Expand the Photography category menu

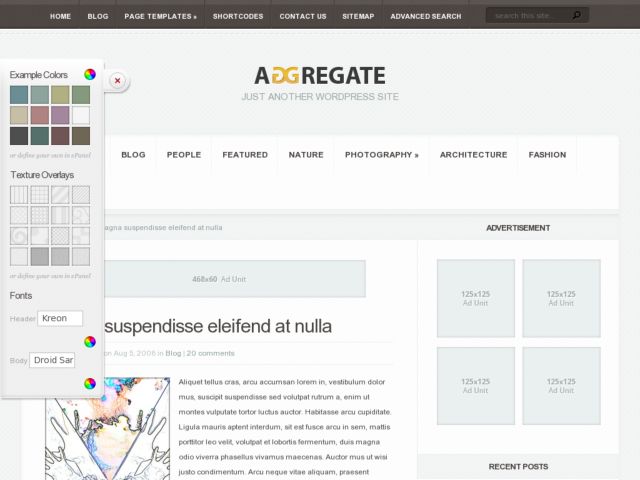click(381, 155)
